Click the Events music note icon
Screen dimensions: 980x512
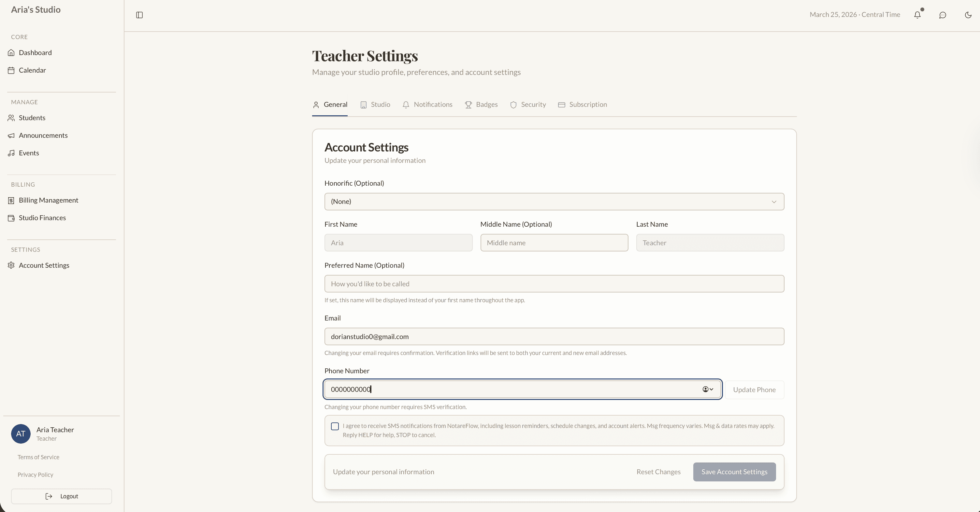(11, 153)
